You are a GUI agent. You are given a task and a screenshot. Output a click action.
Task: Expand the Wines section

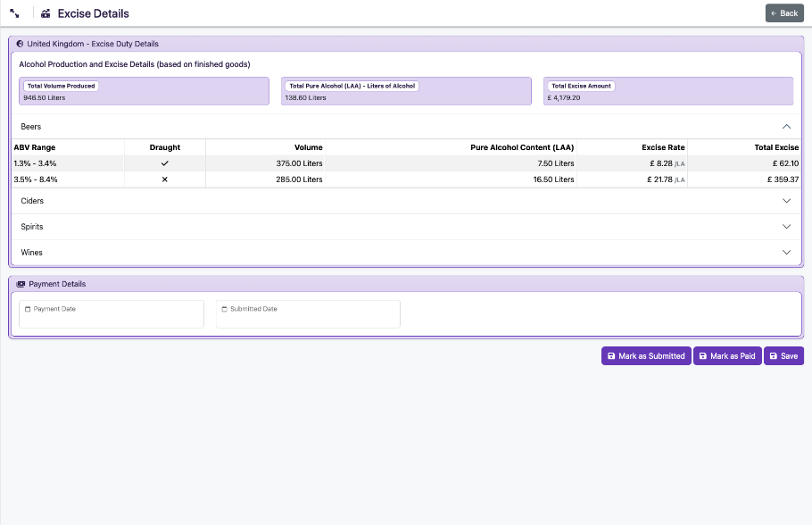[786, 253]
